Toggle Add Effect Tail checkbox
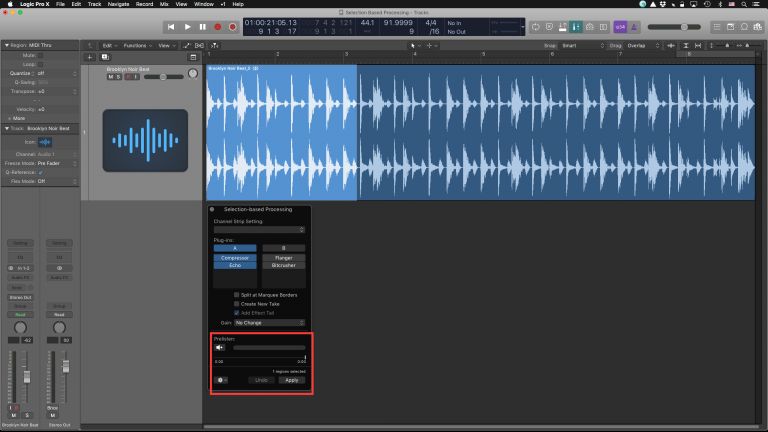Viewport: 768px width, 432px height. click(236, 312)
